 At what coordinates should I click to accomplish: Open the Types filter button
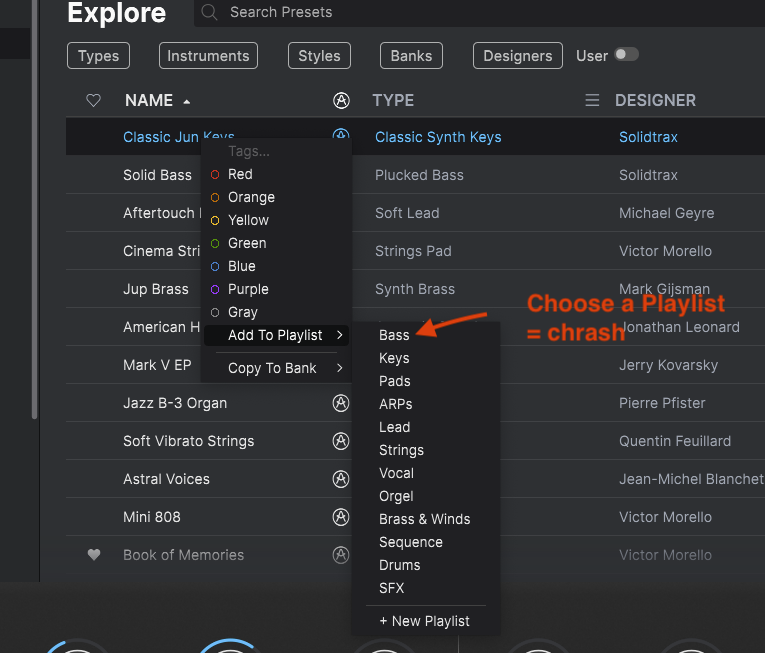[x=98, y=56]
